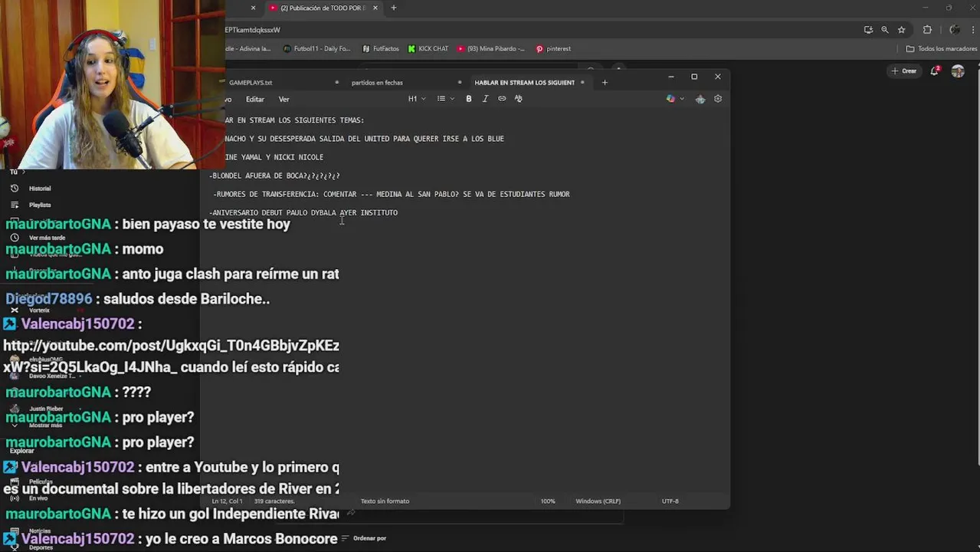Open the Chrome extensions puzzle icon
The height and width of the screenshot is (552, 980).
coord(927,30)
